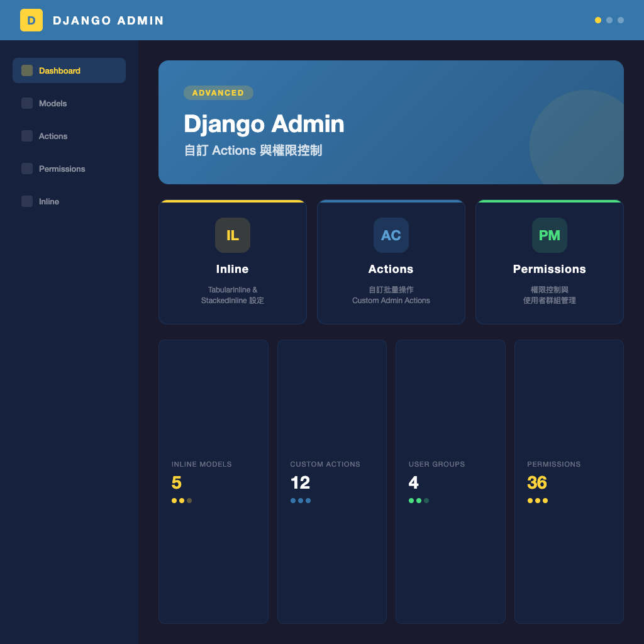644x644 pixels.
Task: Click the Models sidebar icon square
Action: [x=27, y=103]
